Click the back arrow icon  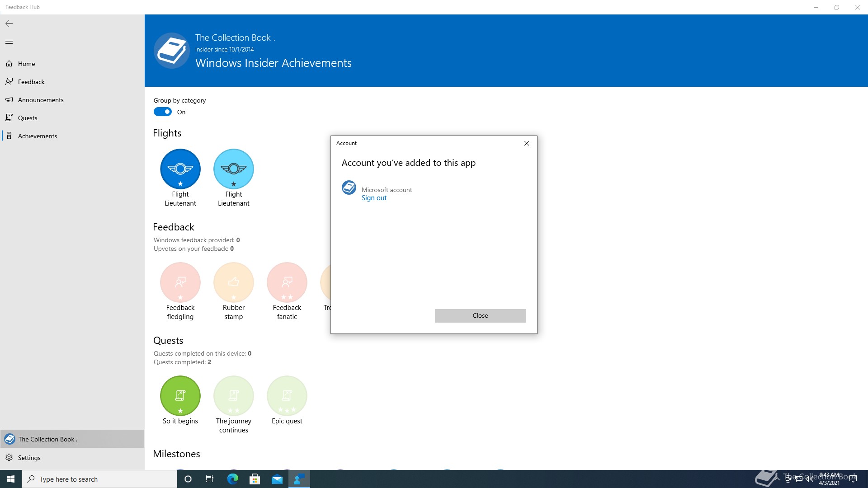pyautogui.click(x=9, y=23)
